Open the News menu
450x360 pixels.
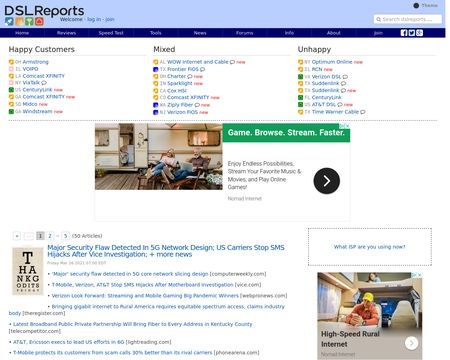[x=200, y=33]
